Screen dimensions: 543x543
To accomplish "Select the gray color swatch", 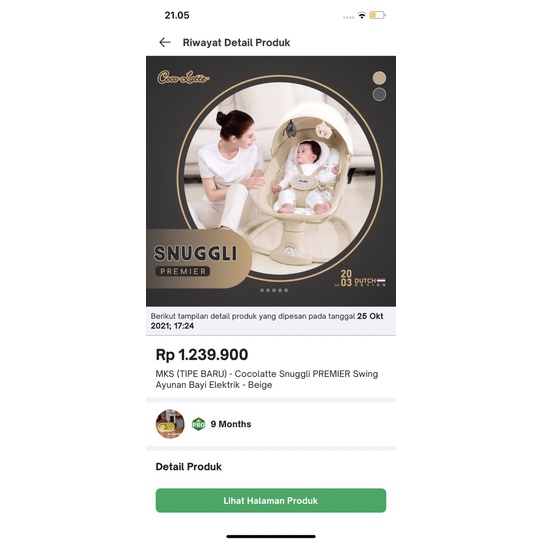I will click(x=379, y=94).
